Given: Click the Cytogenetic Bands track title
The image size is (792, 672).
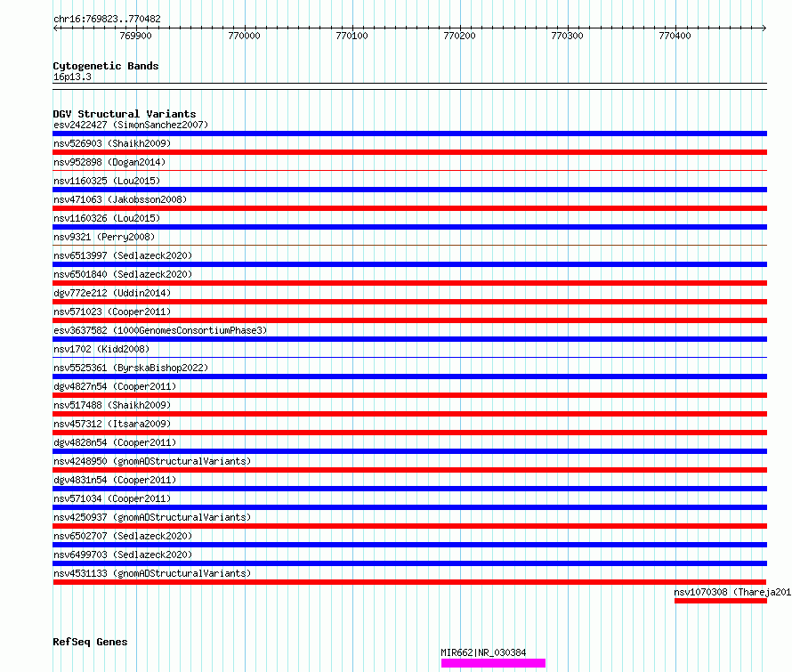Looking at the screenshot, I should point(106,66).
